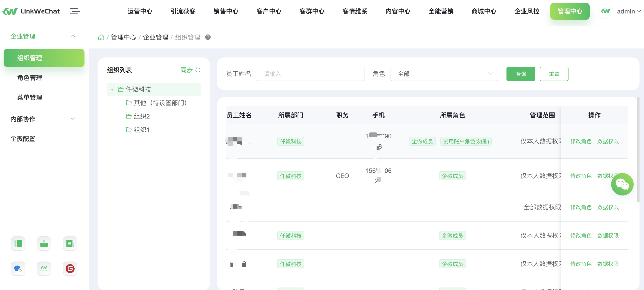Click 数据权限 in 试用账户角色 row
The image size is (644, 290).
pos(608,141)
